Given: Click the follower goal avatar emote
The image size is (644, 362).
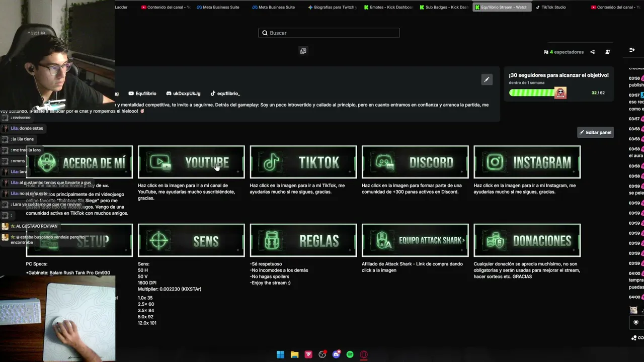Looking at the screenshot, I should tap(560, 93).
